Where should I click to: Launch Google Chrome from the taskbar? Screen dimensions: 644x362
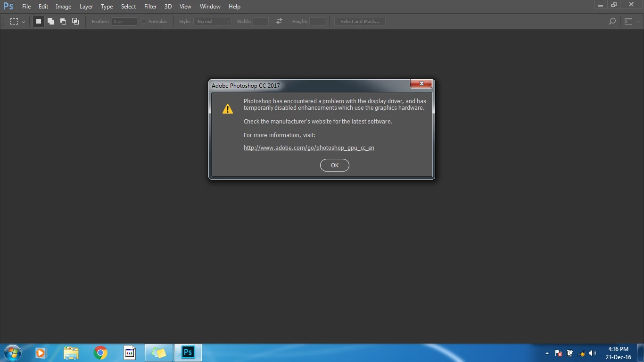point(100,353)
